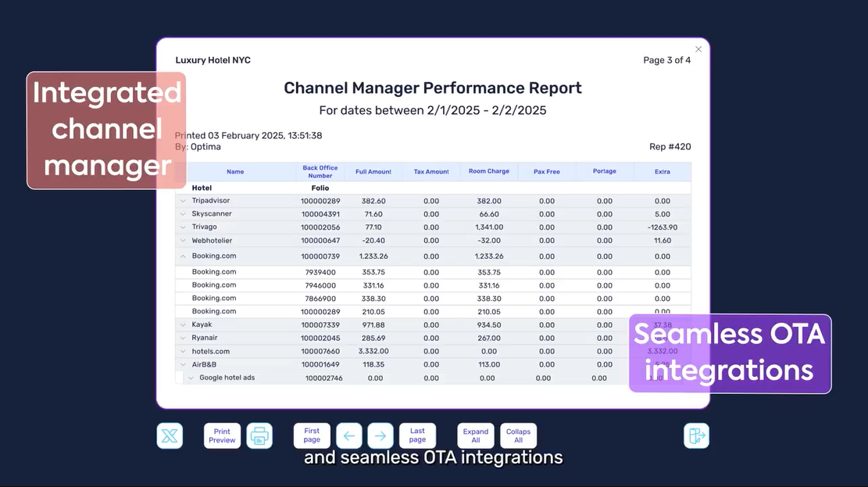Click the Page 3 of 4 indicator
Image resolution: width=868 pixels, height=487 pixels.
click(666, 60)
